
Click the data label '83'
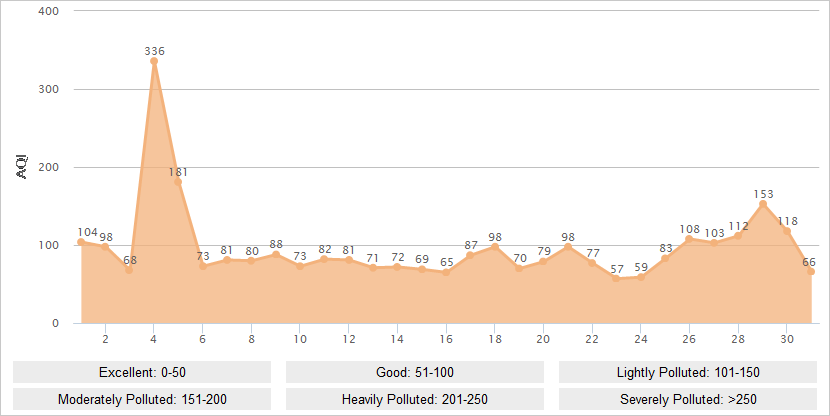coord(666,248)
